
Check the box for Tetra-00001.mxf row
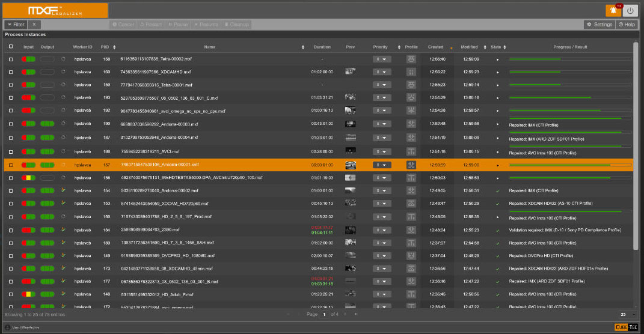click(x=10, y=85)
